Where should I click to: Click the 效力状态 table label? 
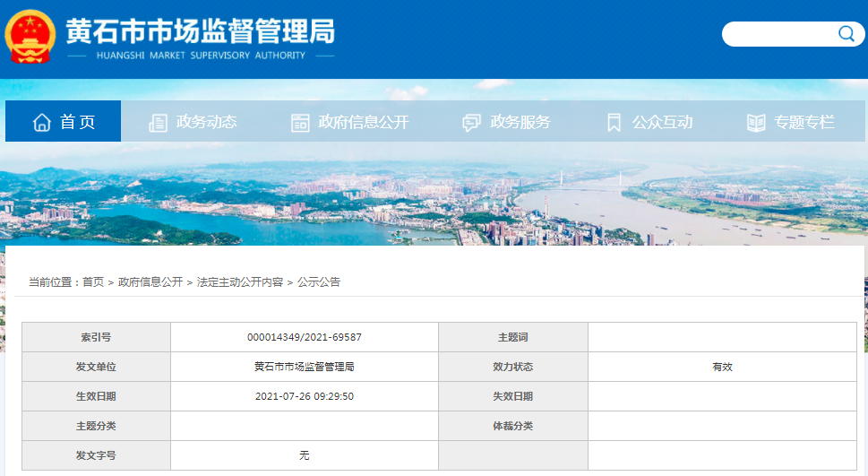513,367
